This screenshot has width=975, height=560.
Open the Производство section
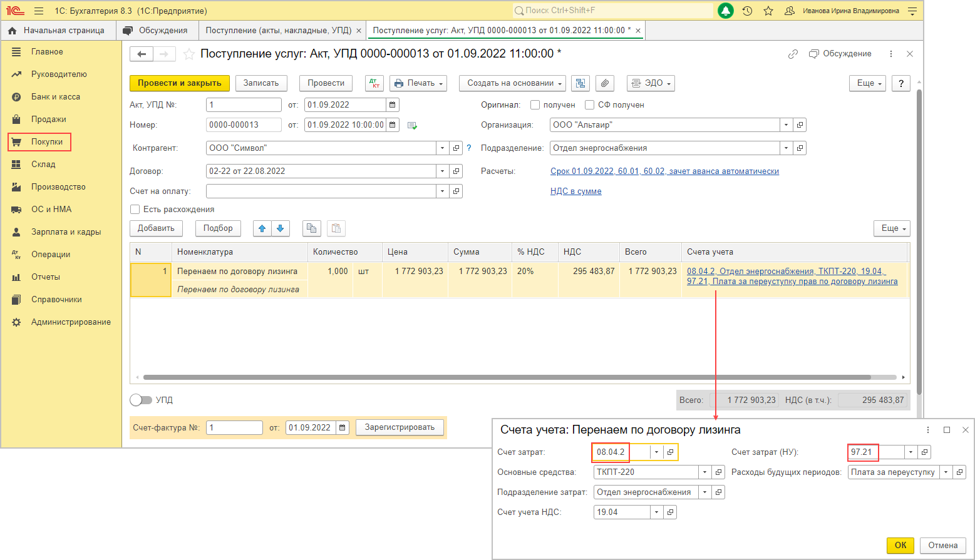(58, 187)
